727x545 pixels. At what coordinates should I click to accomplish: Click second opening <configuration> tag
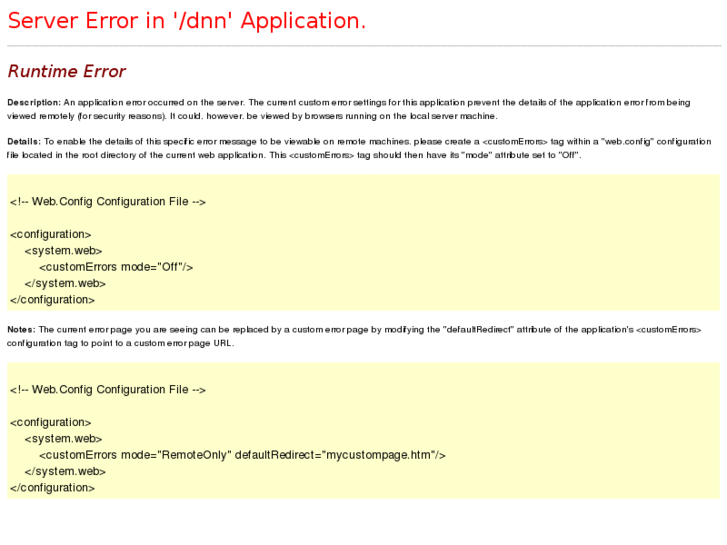(x=51, y=423)
